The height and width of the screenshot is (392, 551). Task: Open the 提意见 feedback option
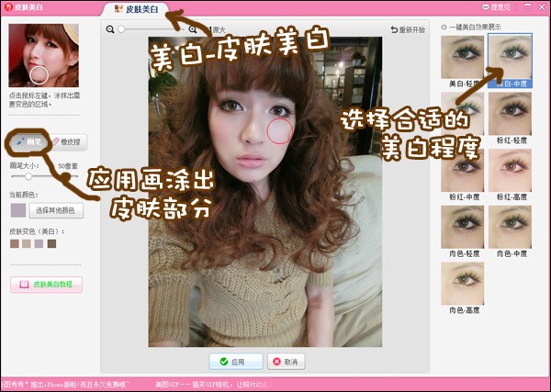496,6
